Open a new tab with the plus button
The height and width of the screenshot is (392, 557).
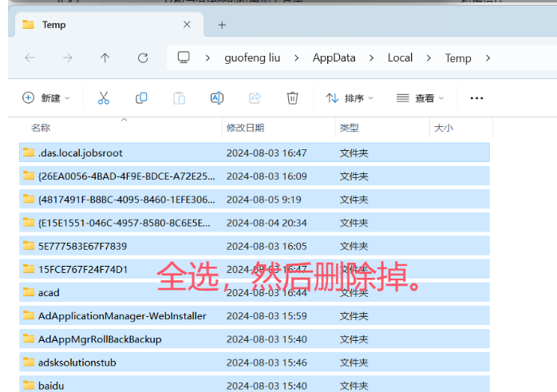(x=222, y=25)
